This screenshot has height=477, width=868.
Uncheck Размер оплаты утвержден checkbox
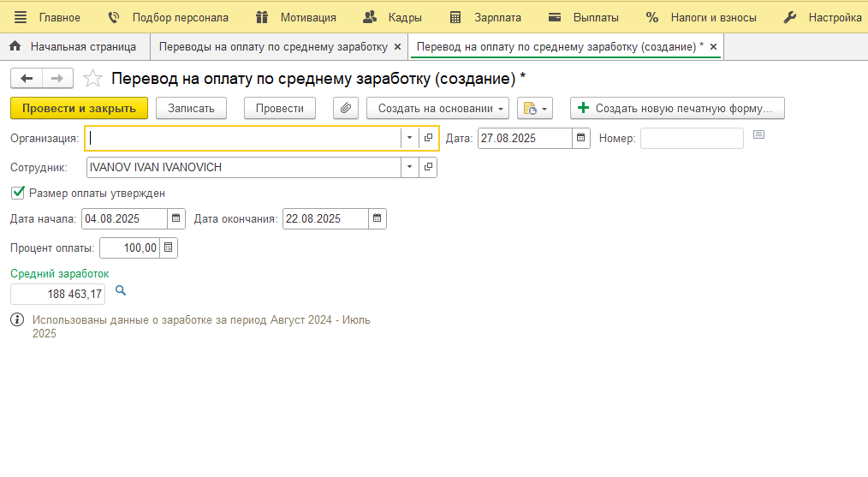pos(18,193)
